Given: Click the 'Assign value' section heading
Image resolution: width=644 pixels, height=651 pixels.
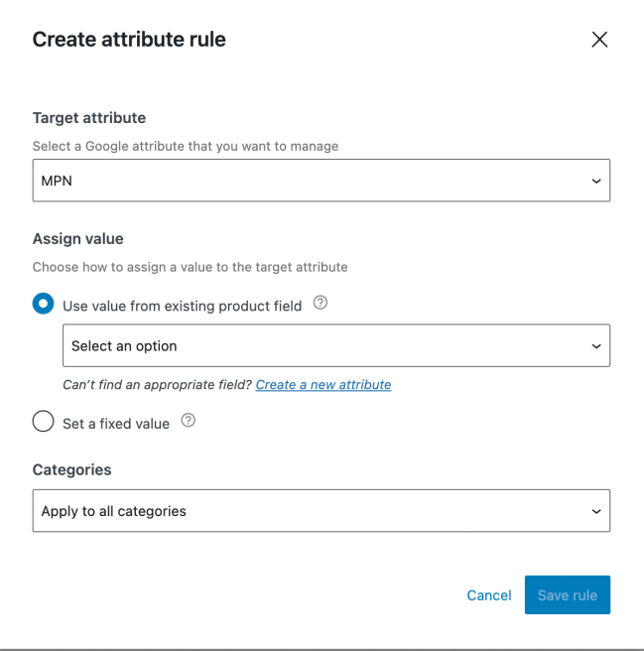Looking at the screenshot, I should pyautogui.click(x=77, y=239).
